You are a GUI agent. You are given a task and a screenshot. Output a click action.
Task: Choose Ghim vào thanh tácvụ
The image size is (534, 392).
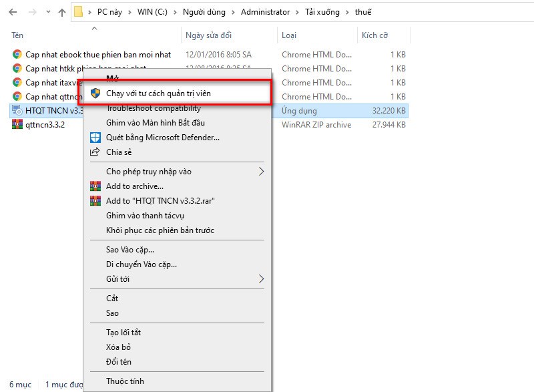145,216
